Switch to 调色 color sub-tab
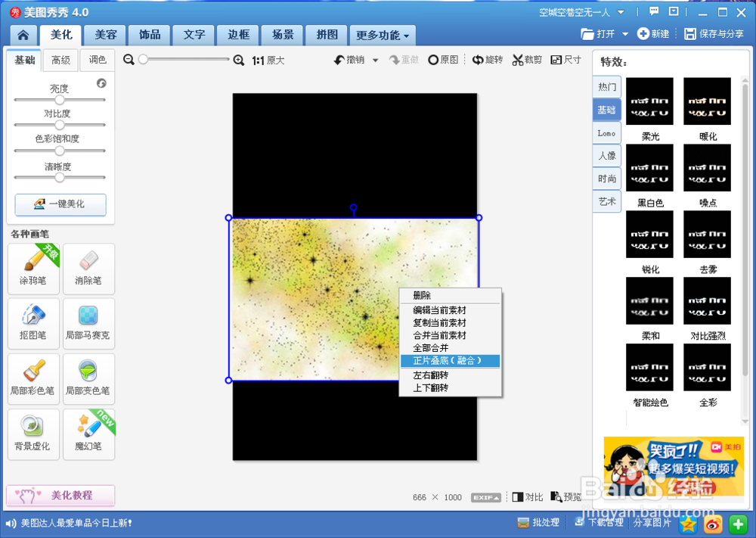Screen dimensions: 756x538 pos(98,60)
